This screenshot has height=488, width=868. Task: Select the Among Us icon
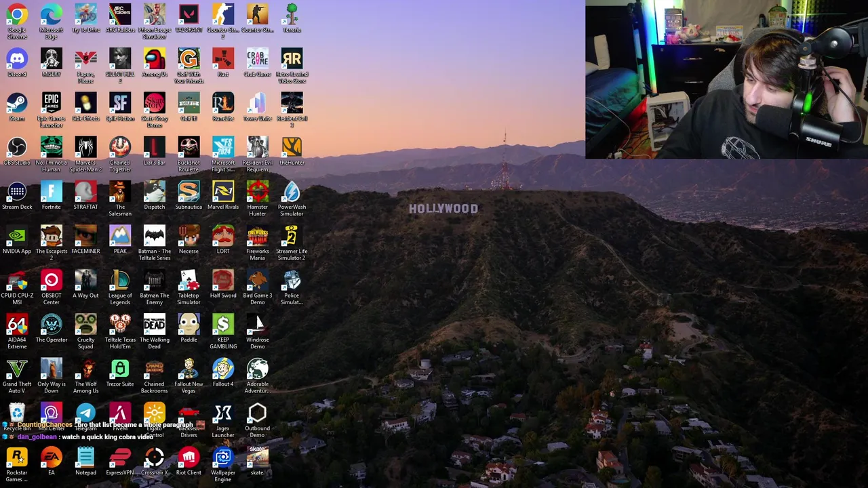click(155, 58)
